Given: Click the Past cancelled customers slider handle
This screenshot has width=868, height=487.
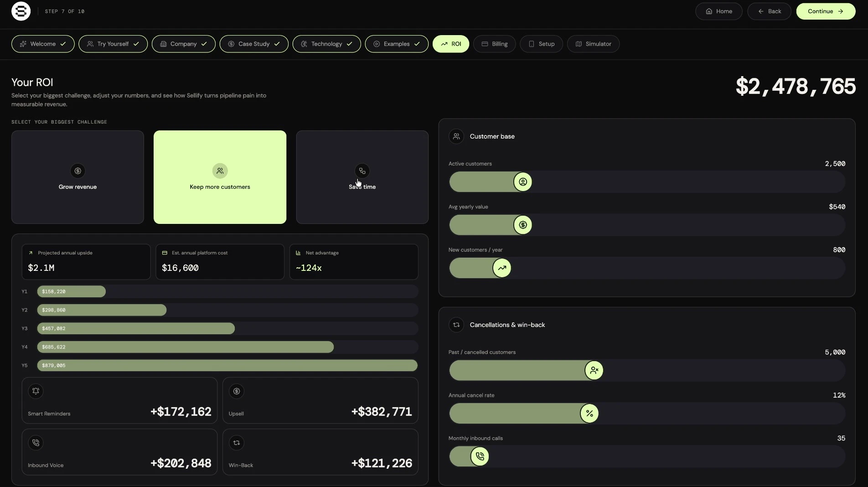Looking at the screenshot, I should tap(594, 370).
